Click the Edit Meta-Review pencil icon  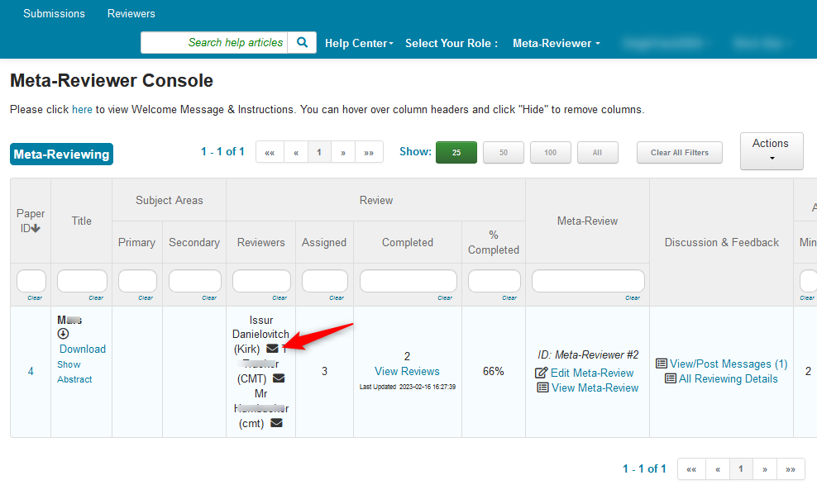coord(542,373)
